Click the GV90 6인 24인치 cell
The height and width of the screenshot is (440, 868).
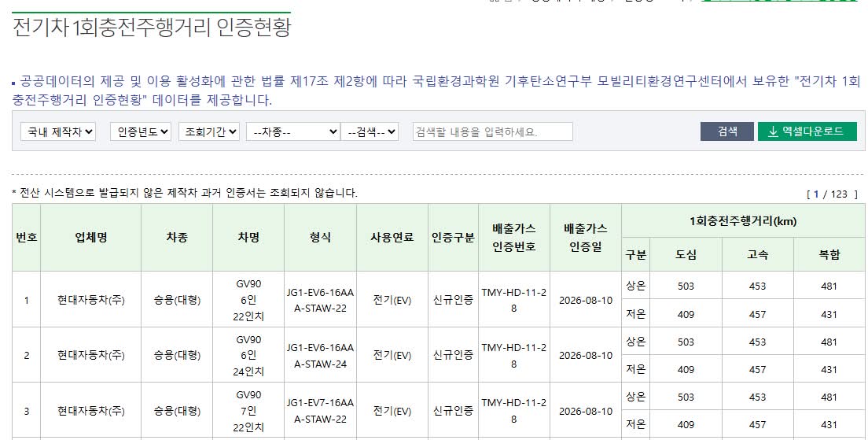(x=248, y=355)
